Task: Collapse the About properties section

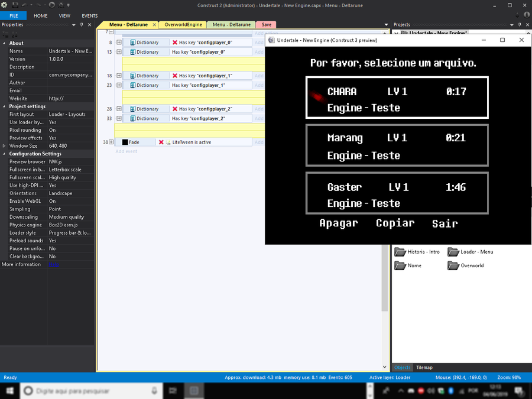Action: pos(4,43)
